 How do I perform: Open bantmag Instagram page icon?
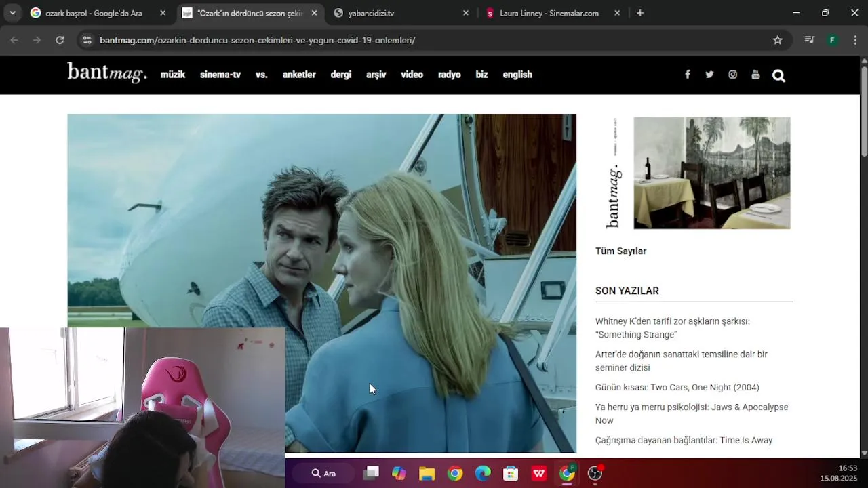click(x=732, y=75)
